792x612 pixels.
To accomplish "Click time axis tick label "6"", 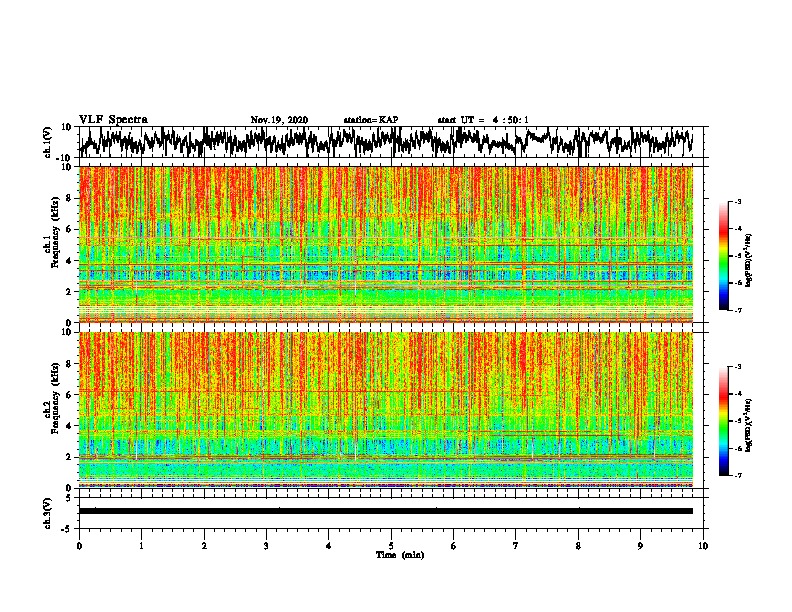I will click(454, 546).
